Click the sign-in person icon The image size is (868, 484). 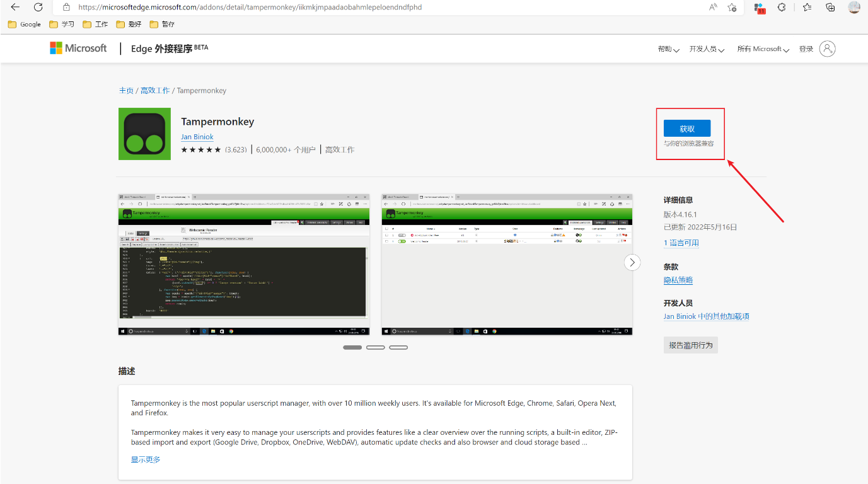point(827,49)
